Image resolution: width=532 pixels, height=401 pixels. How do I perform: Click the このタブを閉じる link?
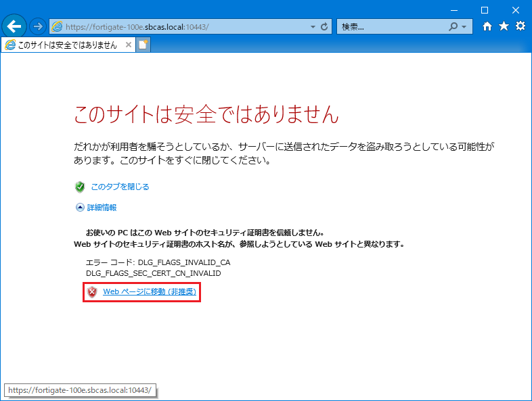click(x=120, y=187)
